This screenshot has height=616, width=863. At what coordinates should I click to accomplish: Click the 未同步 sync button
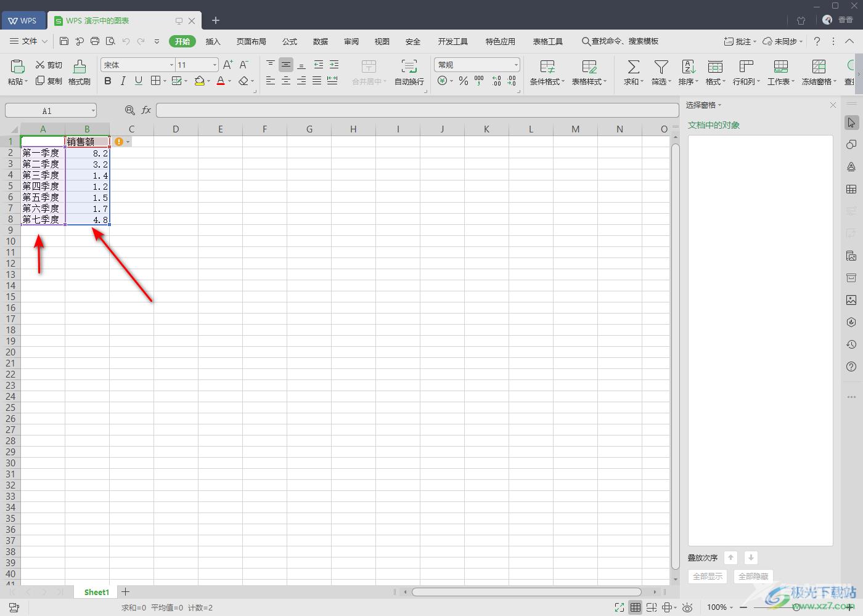click(783, 41)
